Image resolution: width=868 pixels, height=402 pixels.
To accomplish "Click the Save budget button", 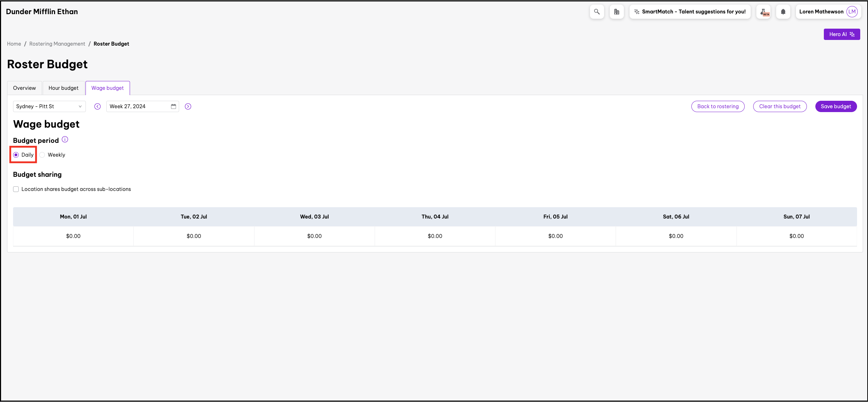I will 835,106.
